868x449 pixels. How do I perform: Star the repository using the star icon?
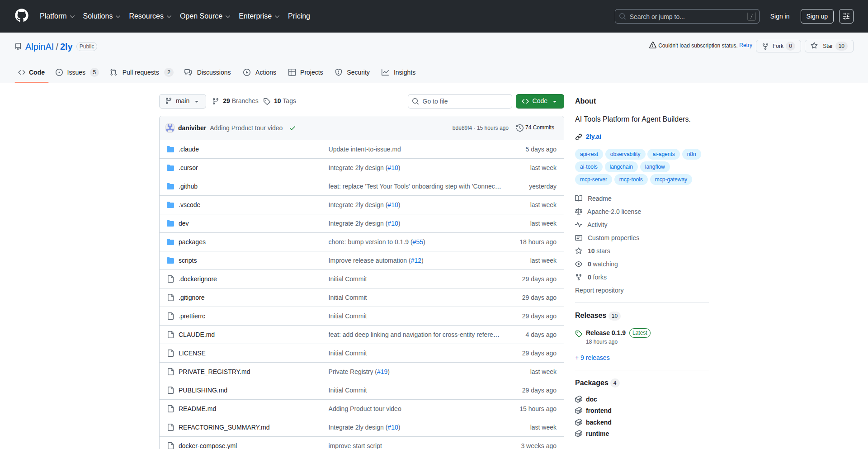click(x=814, y=46)
